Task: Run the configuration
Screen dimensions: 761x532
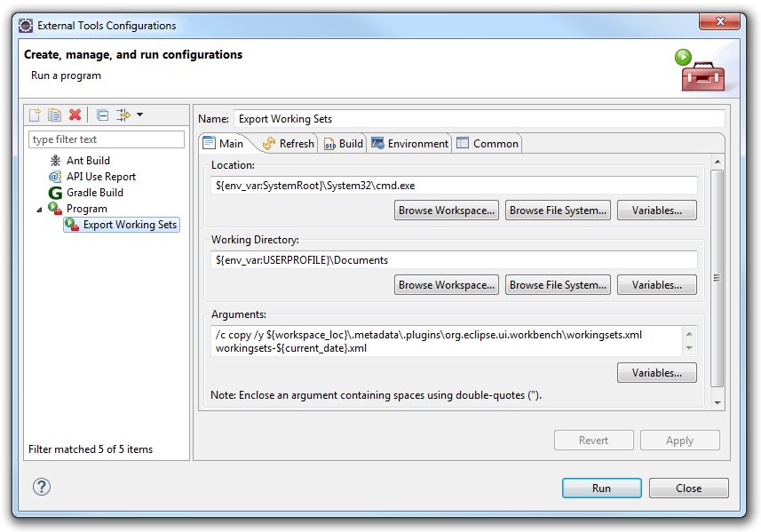Action: pos(601,488)
